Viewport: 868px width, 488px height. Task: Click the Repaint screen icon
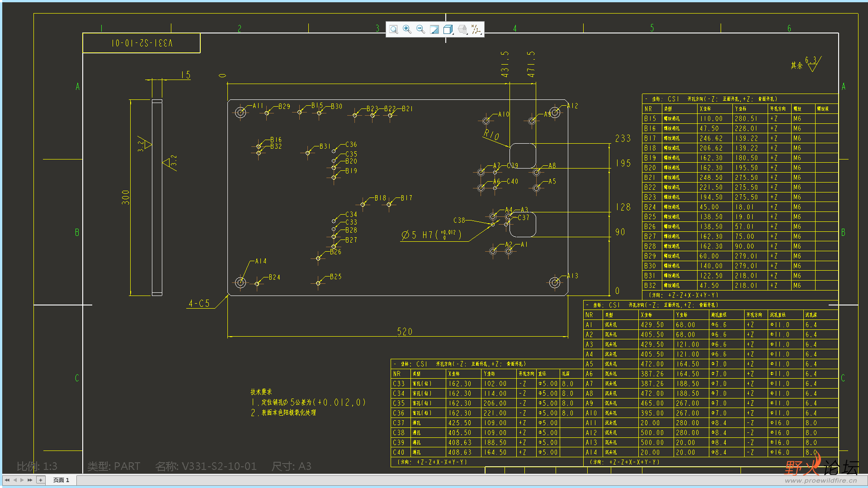click(x=434, y=29)
